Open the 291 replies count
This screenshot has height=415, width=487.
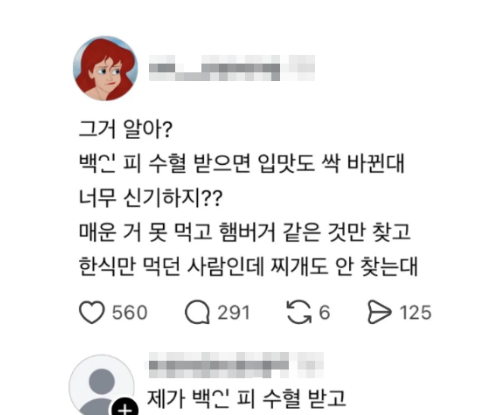233,313
